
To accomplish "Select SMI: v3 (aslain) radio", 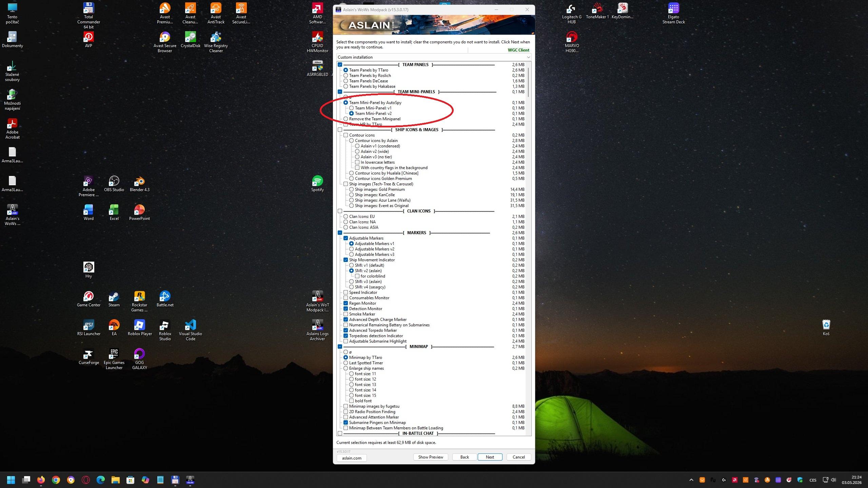I will point(351,282).
